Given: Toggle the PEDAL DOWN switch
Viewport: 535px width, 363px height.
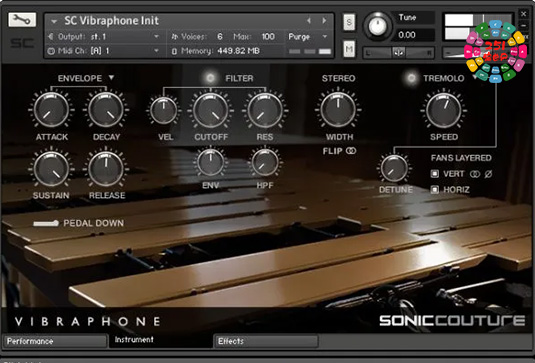Looking at the screenshot, I should [46, 223].
